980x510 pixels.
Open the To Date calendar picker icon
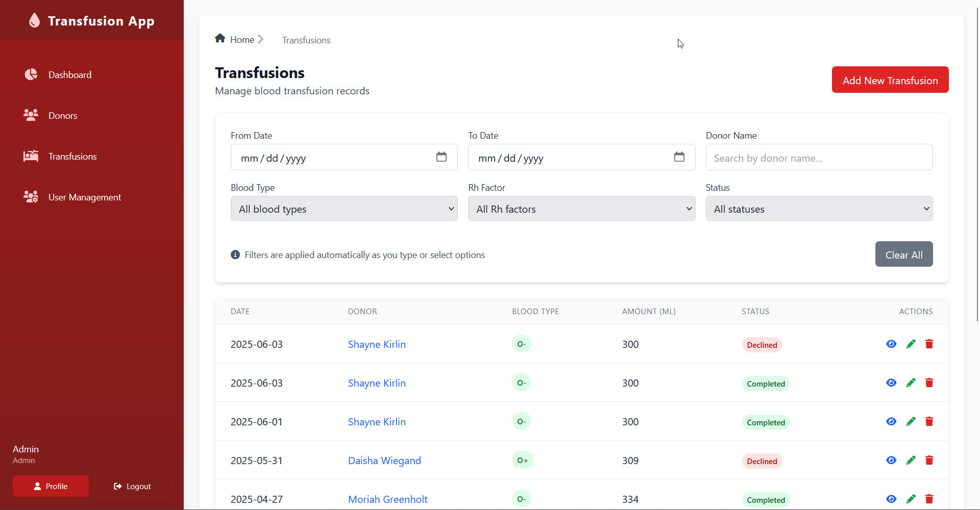[x=679, y=157]
